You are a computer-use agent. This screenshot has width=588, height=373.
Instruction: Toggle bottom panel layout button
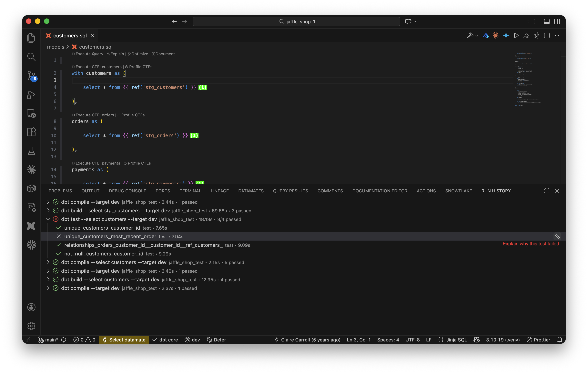click(547, 22)
